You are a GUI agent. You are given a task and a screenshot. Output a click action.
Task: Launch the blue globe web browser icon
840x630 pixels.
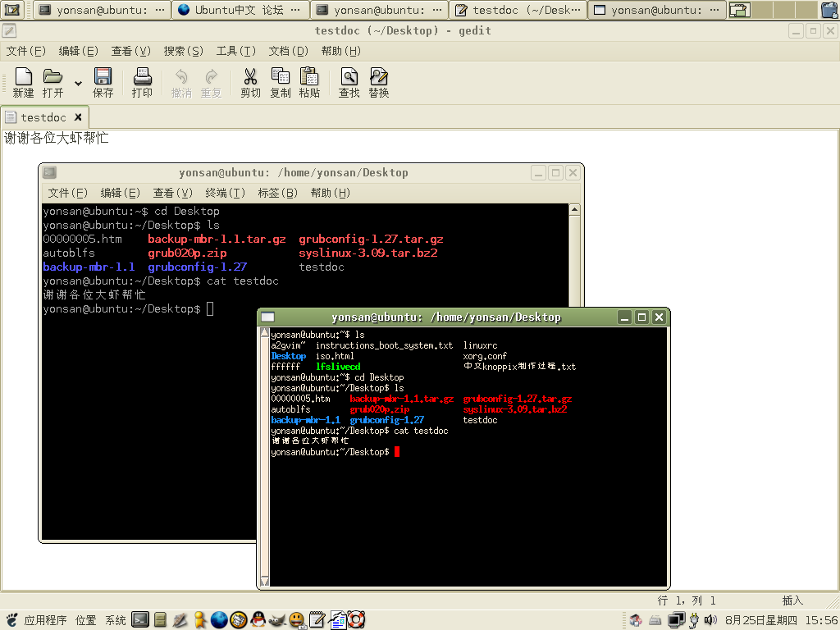click(x=218, y=620)
